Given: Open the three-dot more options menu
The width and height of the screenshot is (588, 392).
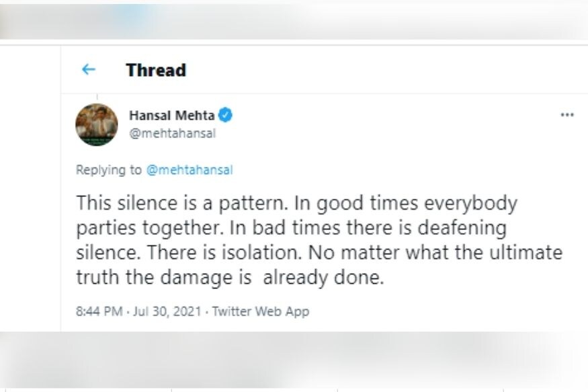Looking at the screenshot, I should 567,115.
